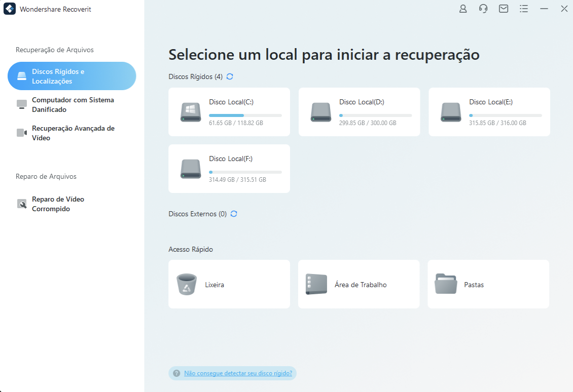Open Discos Rígidos e Localizações section

[71, 75]
